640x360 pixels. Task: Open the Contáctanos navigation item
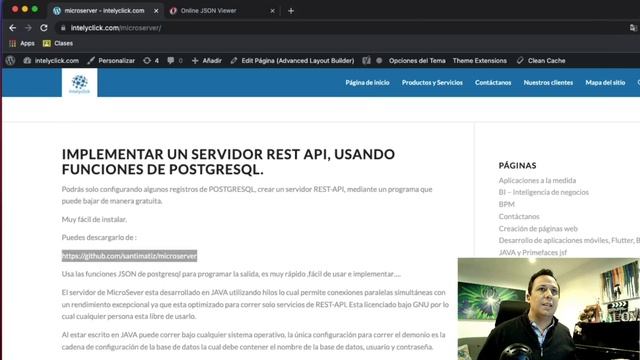[x=493, y=82]
